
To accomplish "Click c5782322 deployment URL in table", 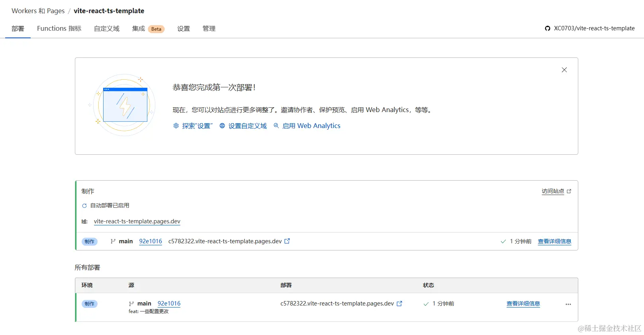I will click(337, 303).
